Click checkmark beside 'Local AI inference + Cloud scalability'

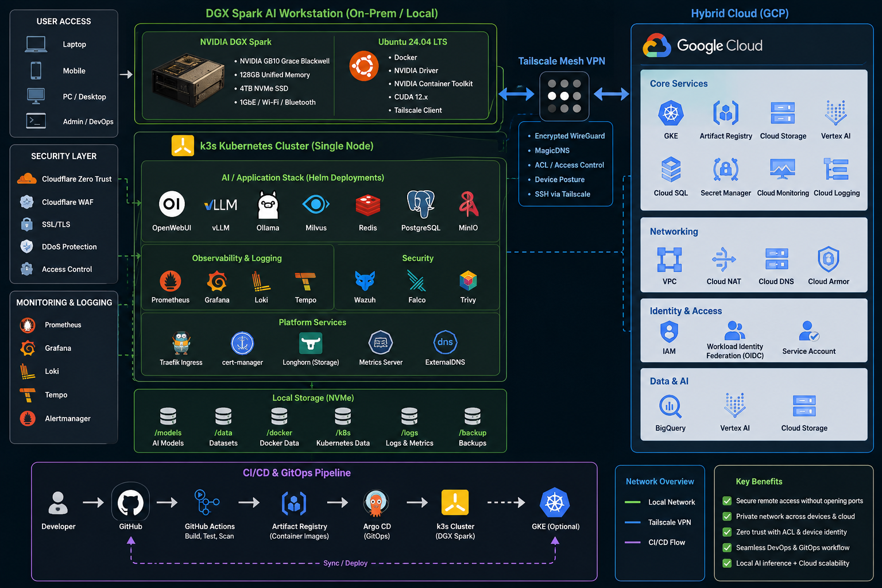[727, 563]
